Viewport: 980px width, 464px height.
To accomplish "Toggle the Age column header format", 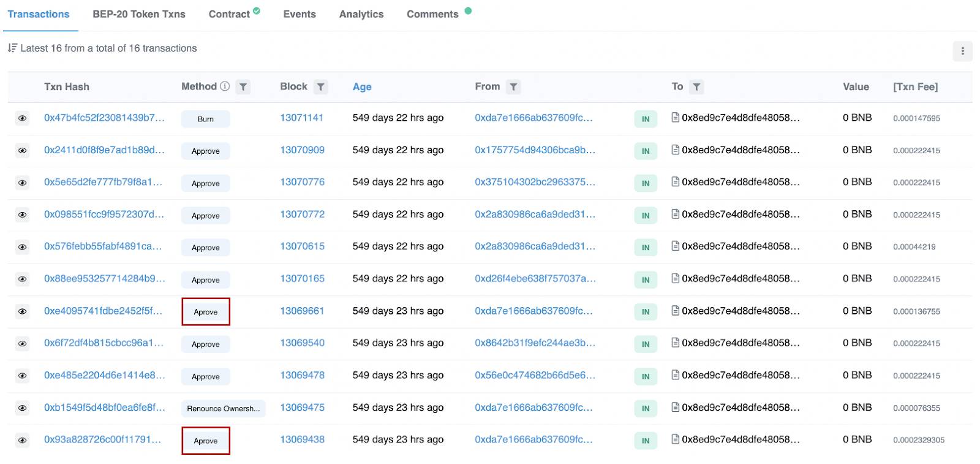I will pyautogui.click(x=362, y=87).
